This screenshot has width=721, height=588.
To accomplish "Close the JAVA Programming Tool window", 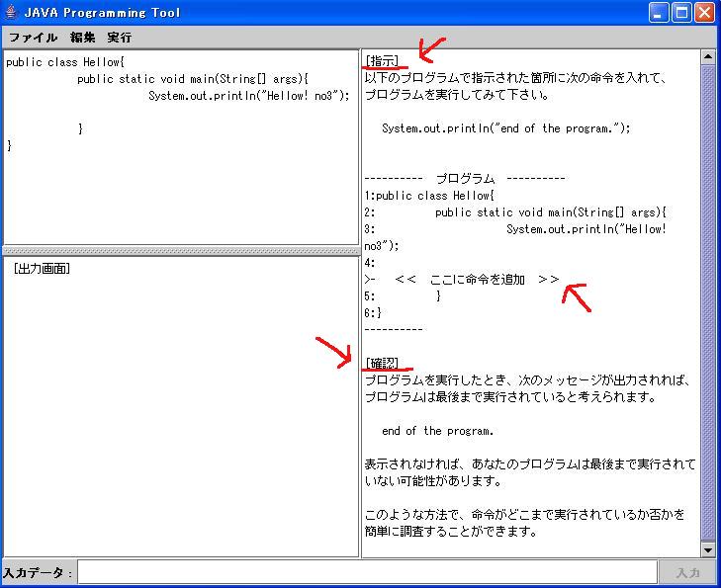I will coord(704,13).
